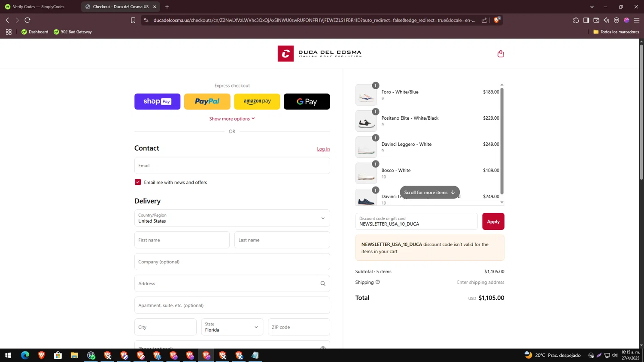The image size is (644, 362).
Task: Open the weather widget showing 20°C
Action: [553, 355]
